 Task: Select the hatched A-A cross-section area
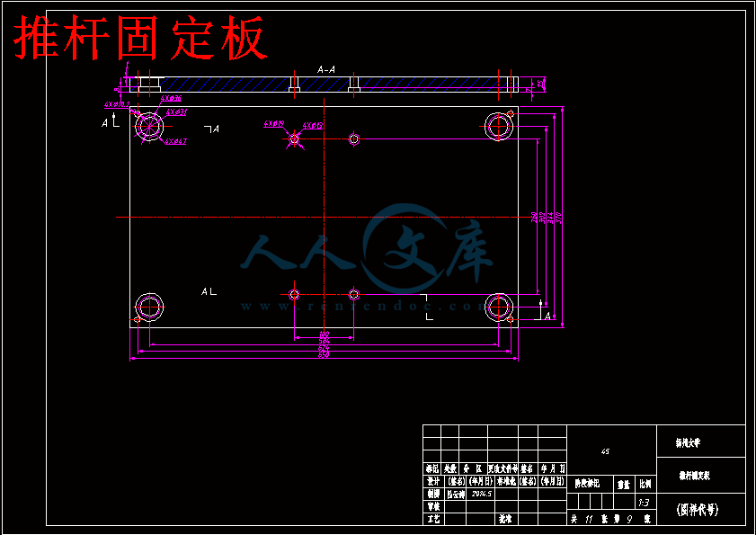click(x=324, y=85)
